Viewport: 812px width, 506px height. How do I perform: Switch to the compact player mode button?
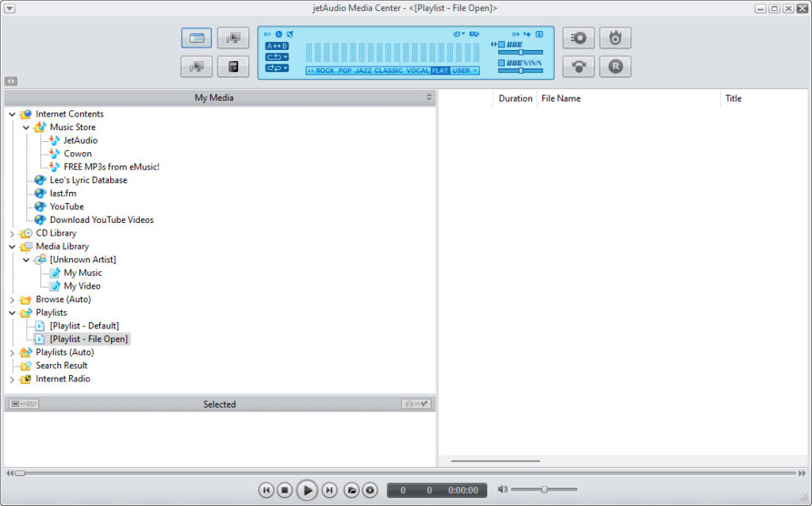tap(233, 67)
